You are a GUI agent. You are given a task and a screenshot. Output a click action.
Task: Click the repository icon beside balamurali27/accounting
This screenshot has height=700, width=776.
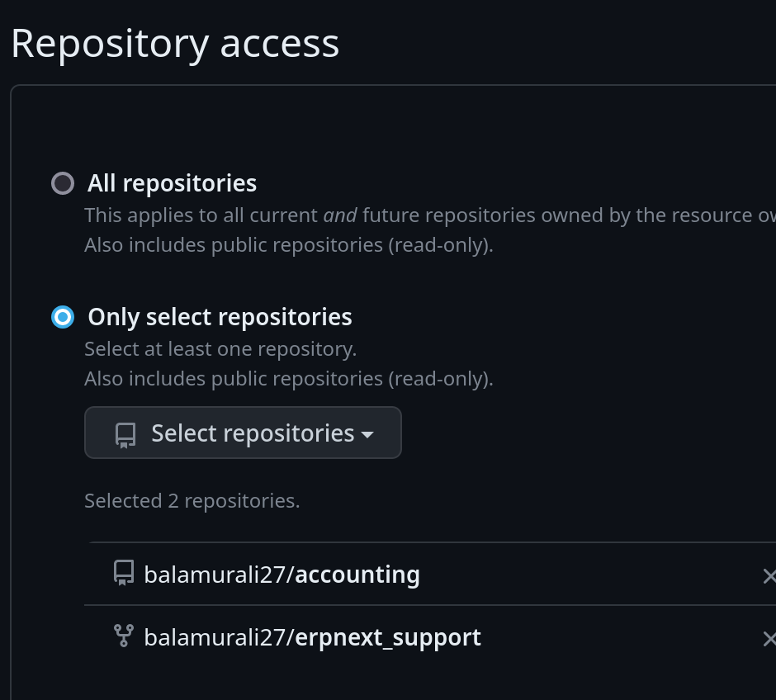pyautogui.click(x=124, y=573)
